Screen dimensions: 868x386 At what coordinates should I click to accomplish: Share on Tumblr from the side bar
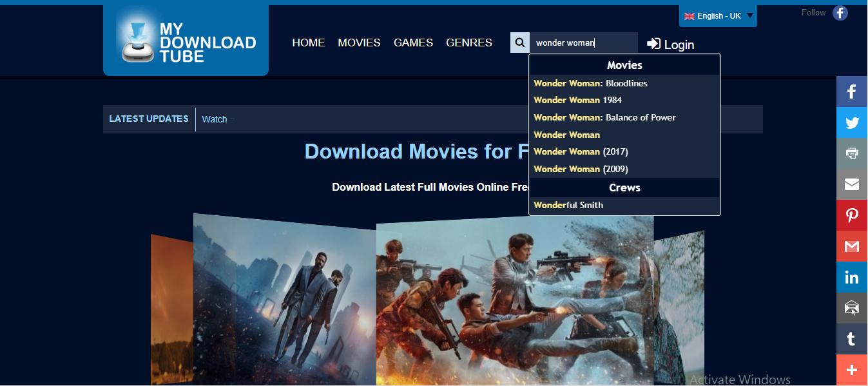pos(852,339)
